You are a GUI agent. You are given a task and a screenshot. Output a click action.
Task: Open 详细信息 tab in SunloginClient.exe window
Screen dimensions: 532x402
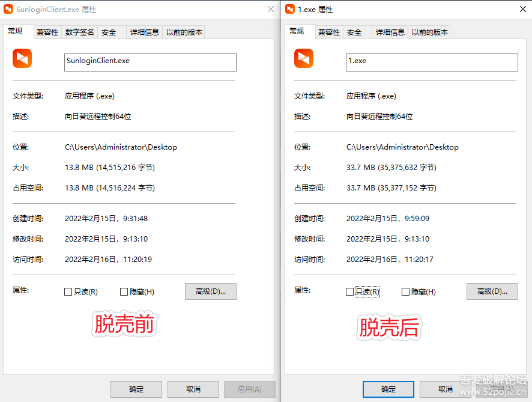pyautogui.click(x=145, y=32)
